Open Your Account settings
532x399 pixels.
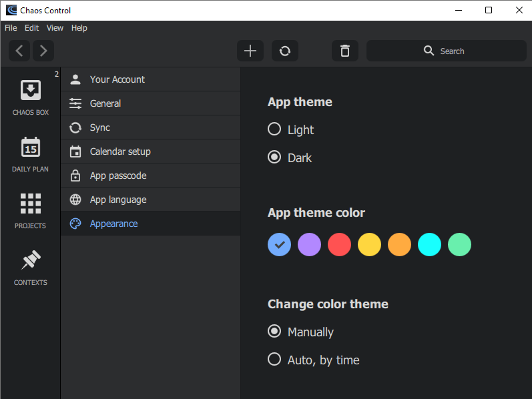(x=151, y=79)
